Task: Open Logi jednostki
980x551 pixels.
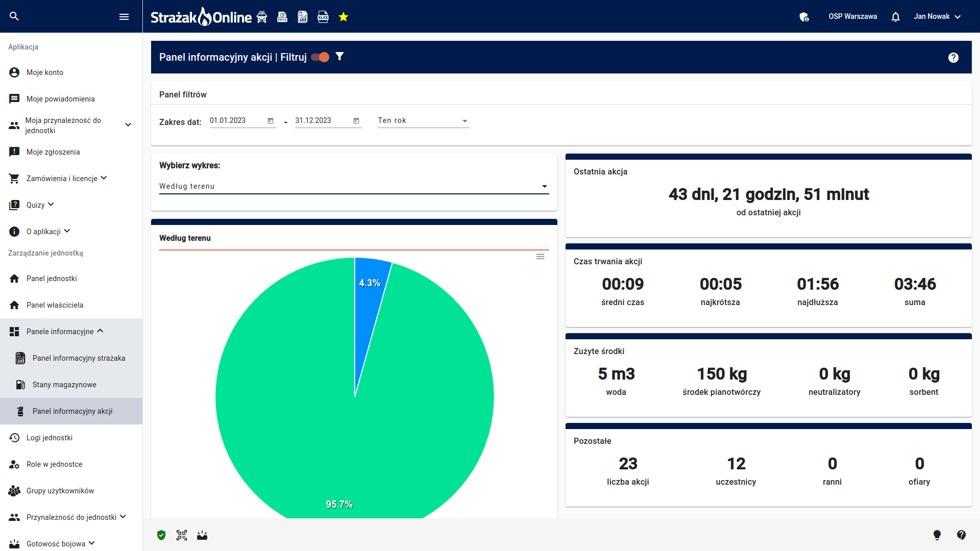Action: (71, 438)
